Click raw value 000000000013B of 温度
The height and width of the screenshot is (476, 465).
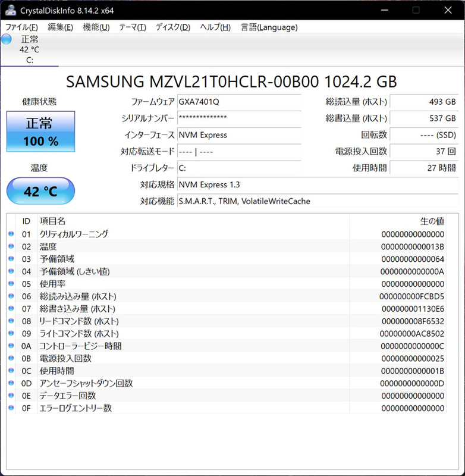pyautogui.click(x=413, y=246)
